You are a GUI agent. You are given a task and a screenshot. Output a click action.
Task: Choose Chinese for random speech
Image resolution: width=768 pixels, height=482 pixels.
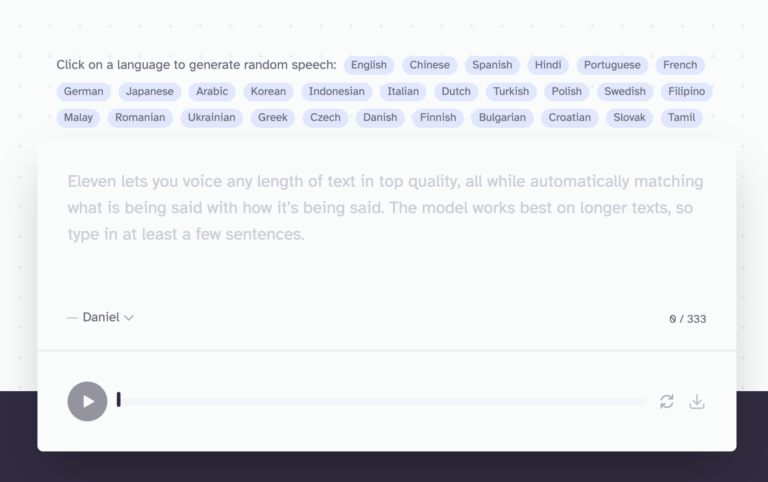pyautogui.click(x=430, y=65)
